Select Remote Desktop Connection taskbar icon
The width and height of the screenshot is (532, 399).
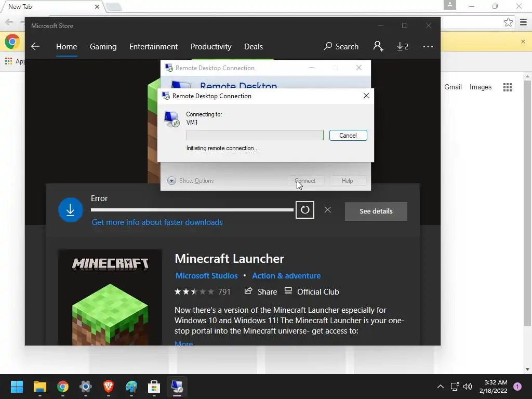(x=177, y=387)
